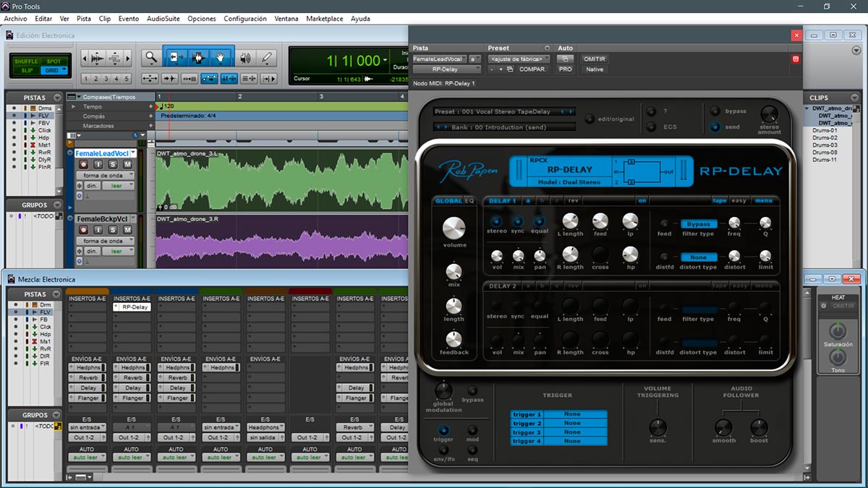The width and height of the screenshot is (868, 488).
Task: Open plug-in automation enable window button
Action: click(565, 59)
